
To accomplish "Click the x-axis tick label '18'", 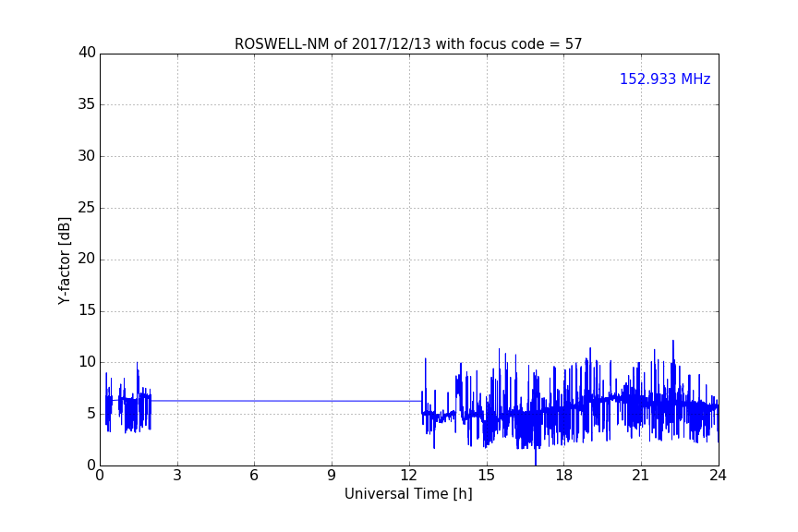I will pyautogui.click(x=564, y=476).
